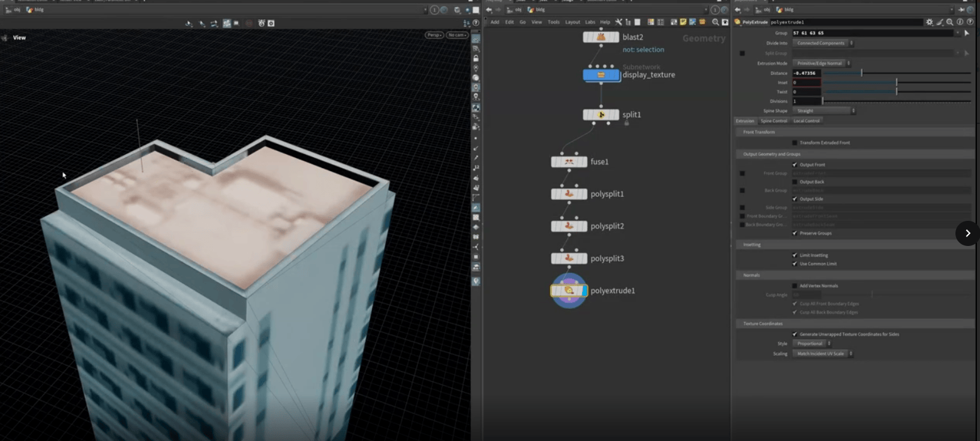The width and height of the screenshot is (980, 441).
Task: Select the fuse1 node
Action: (569, 162)
